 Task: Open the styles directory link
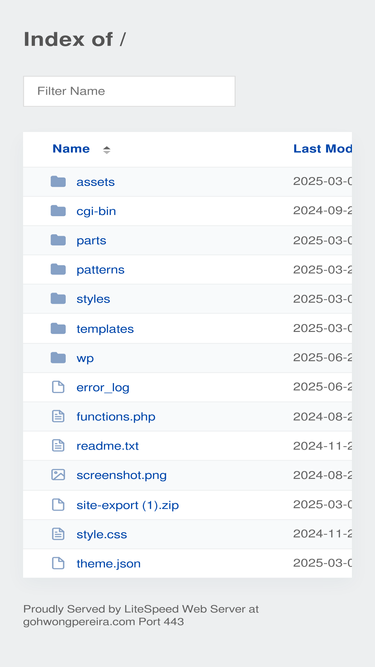[93, 299]
